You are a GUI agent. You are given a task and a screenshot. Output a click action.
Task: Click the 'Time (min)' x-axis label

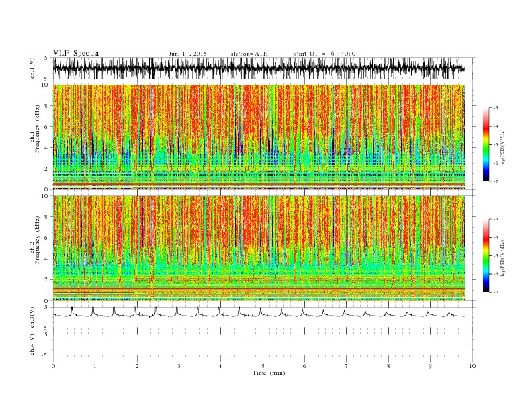269,373
